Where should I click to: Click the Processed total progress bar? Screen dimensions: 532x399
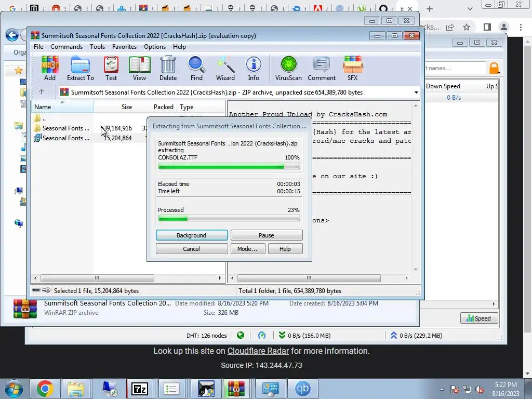(229, 219)
